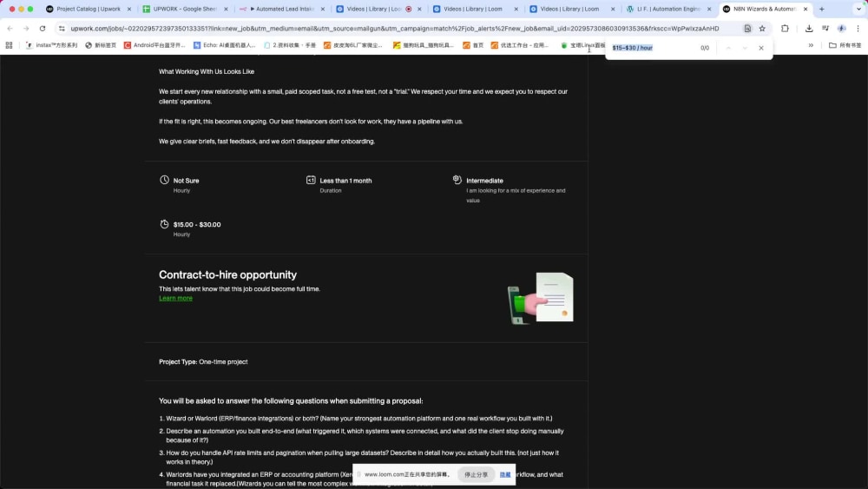The image size is (868, 489).
Task: Open the 所有书签 bookmarks folder
Action: coord(845,45)
